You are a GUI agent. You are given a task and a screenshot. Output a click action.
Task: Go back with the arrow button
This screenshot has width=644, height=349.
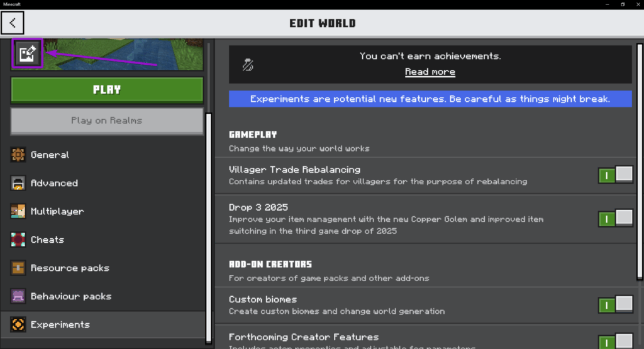(13, 23)
